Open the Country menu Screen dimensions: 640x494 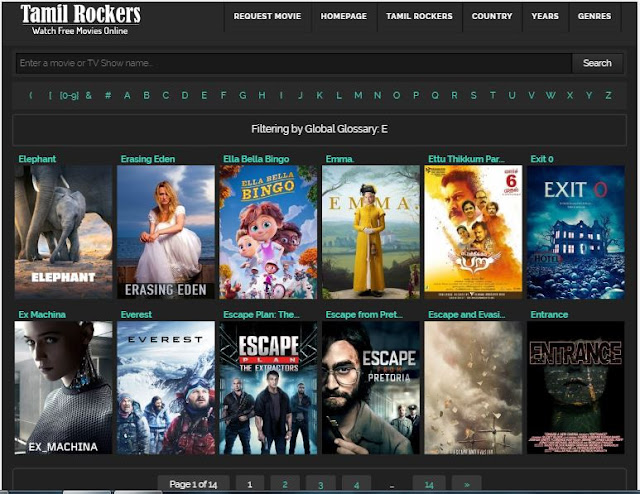click(x=492, y=16)
